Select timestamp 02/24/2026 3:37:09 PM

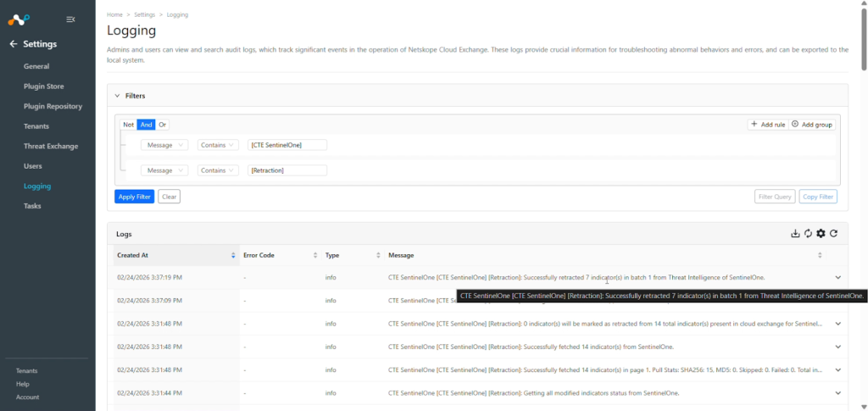pos(149,301)
